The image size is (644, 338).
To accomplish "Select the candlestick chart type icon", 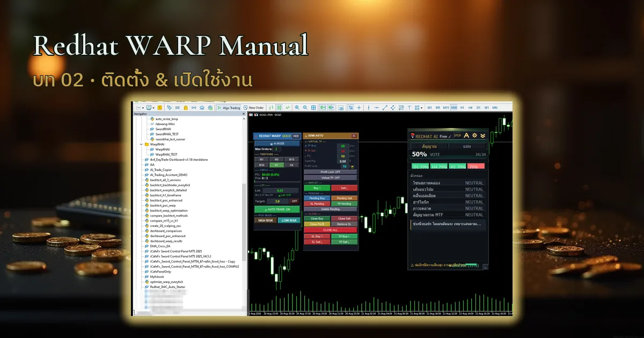I will [x=280, y=107].
